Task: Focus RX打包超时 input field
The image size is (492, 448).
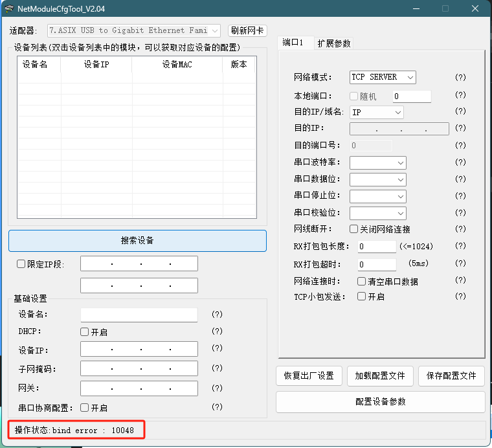Action: (377, 265)
